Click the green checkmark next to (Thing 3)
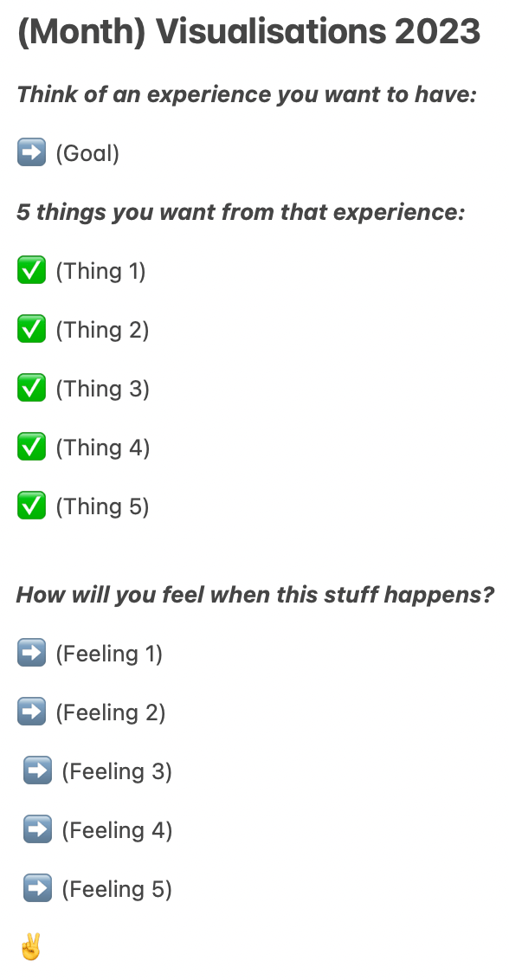 (31, 388)
